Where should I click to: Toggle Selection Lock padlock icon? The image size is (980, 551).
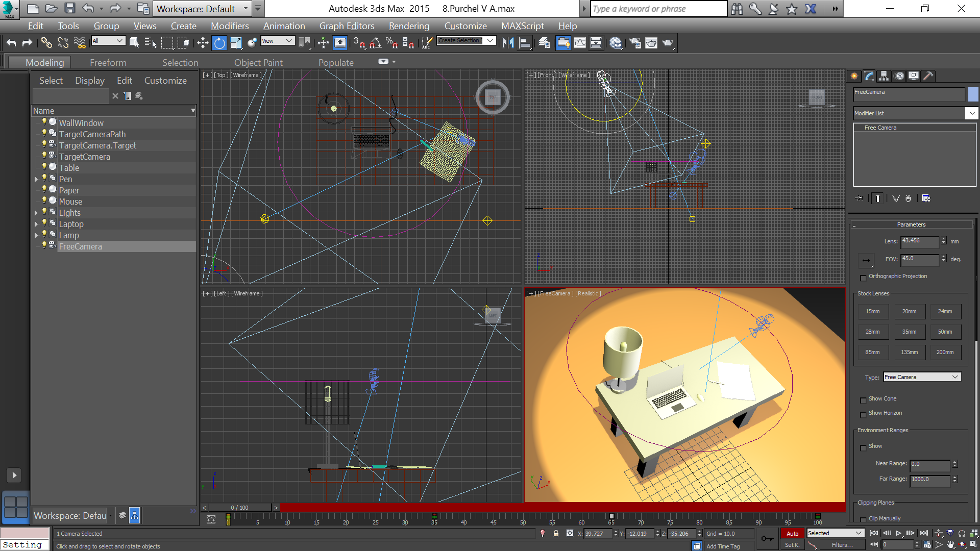(556, 533)
